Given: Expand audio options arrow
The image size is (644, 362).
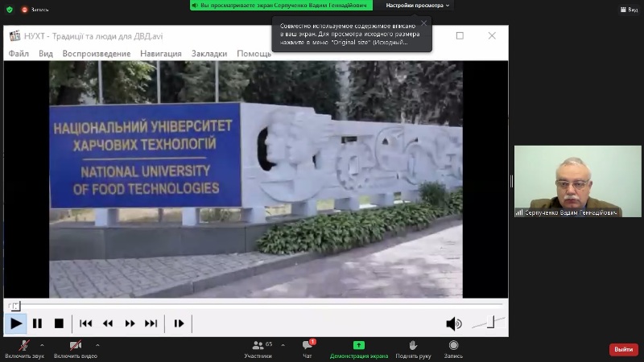Looking at the screenshot, I should (x=42, y=345).
